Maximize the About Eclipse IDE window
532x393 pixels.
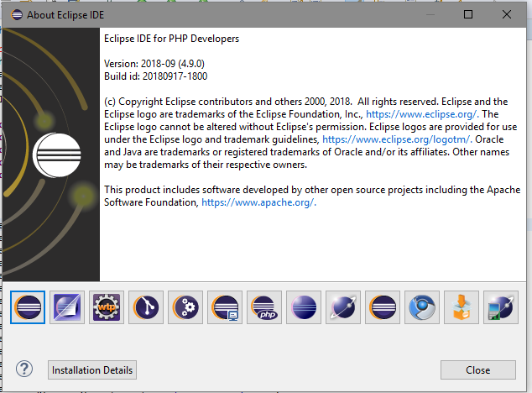(468, 14)
